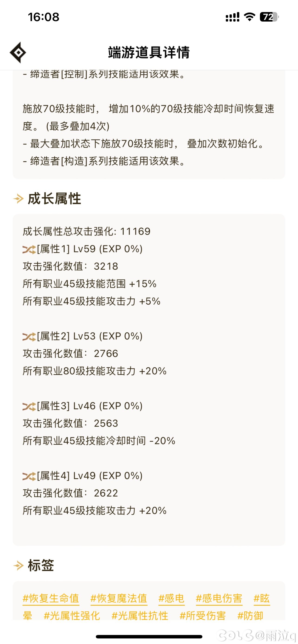The height and width of the screenshot is (644, 298).
Task: Tap the 属性1 Lv59 heading
Action: click(x=90, y=249)
